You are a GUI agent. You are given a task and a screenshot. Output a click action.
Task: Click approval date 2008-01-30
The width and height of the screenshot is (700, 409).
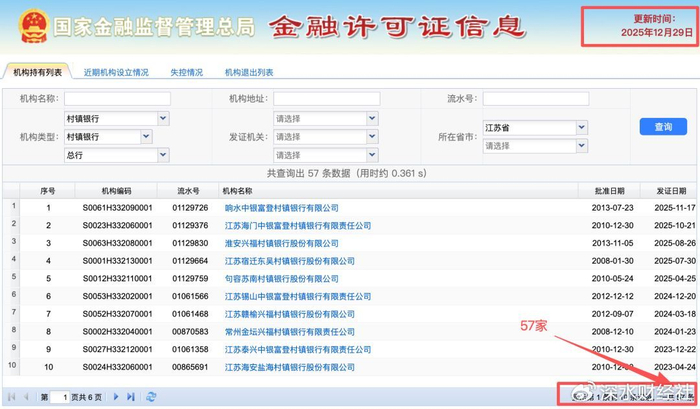(x=612, y=261)
